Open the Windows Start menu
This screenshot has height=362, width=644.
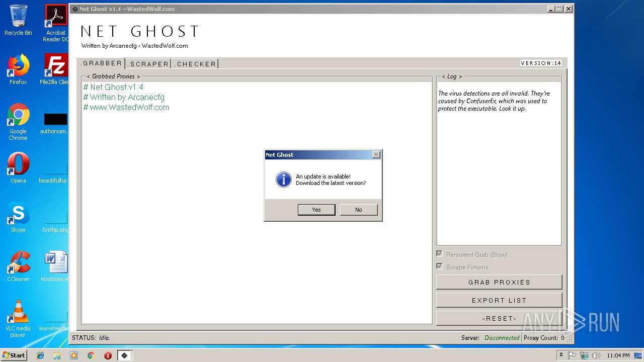[14, 355]
